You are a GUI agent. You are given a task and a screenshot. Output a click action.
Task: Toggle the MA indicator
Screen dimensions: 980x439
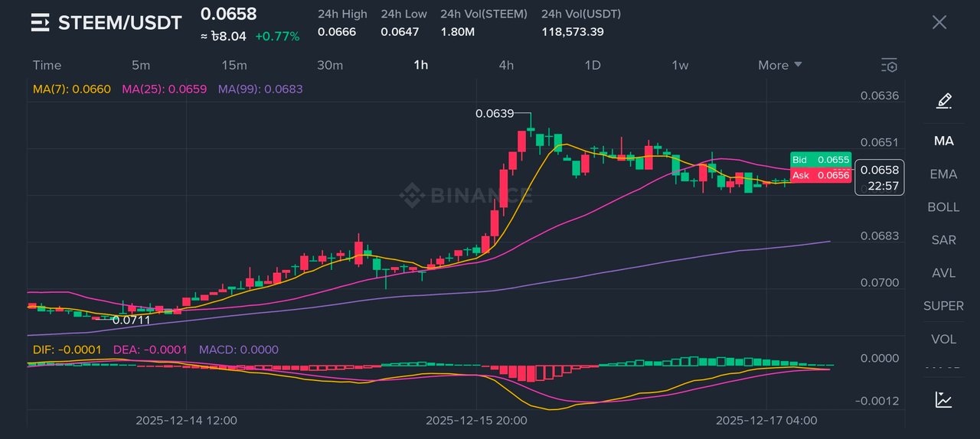click(944, 141)
